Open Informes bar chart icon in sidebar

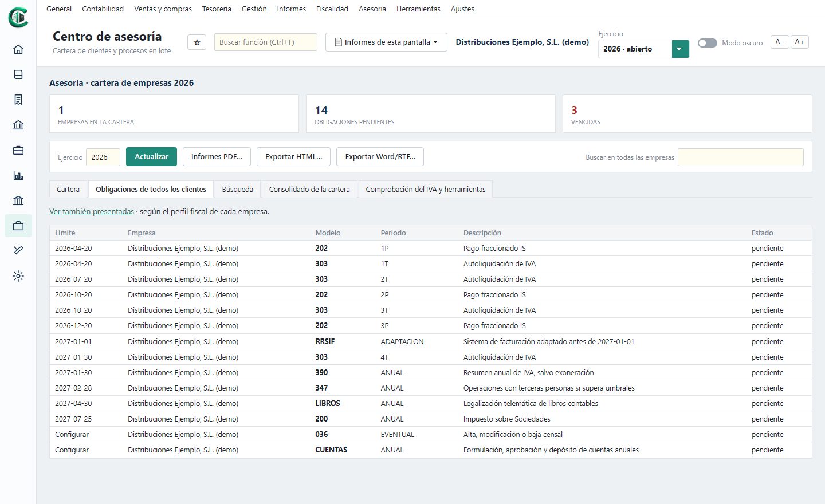click(18, 175)
